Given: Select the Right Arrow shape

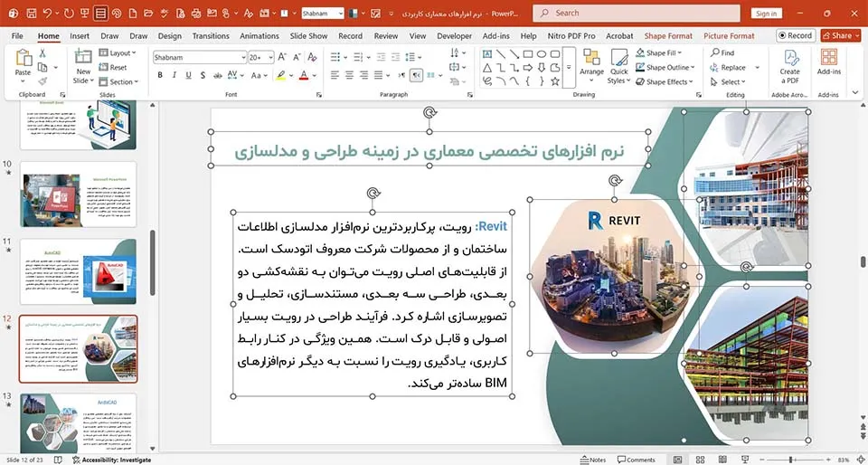Looking at the screenshot, I should (528, 68).
